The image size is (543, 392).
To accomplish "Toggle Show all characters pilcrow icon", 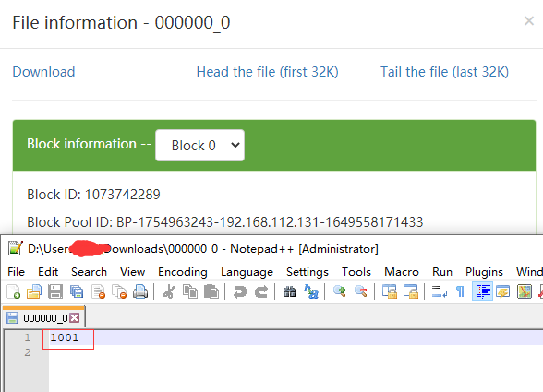I will (x=460, y=291).
